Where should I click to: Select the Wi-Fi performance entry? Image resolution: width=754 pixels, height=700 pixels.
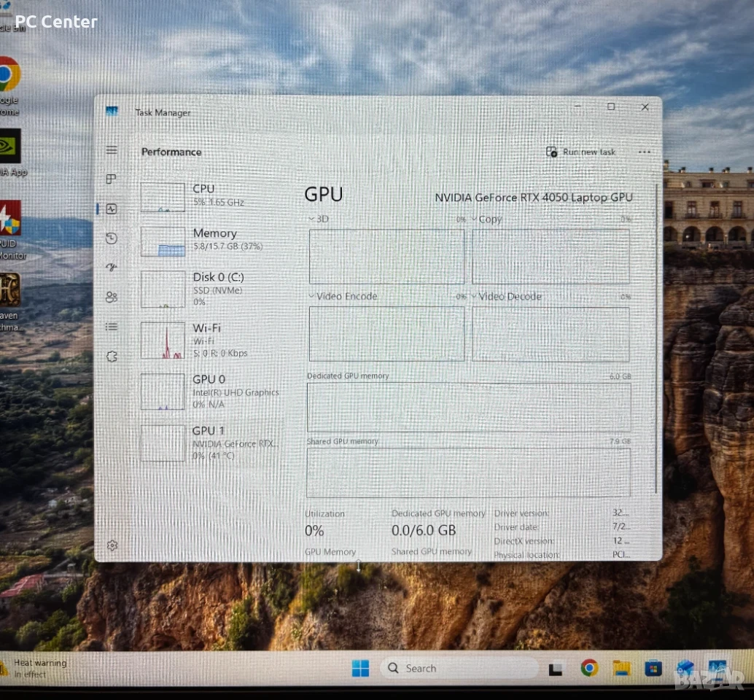pyautogui.click(x=211, y=340)
